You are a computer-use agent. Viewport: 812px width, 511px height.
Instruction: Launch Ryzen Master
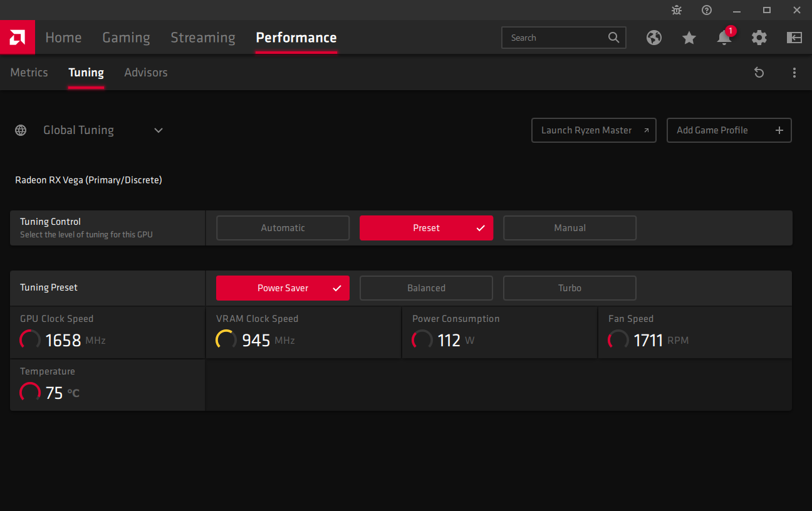tap(594, 130)
